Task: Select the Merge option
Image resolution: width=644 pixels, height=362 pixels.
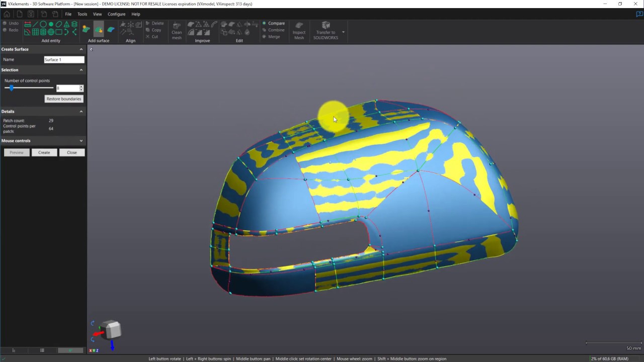Action: click(x=274, y=37)
